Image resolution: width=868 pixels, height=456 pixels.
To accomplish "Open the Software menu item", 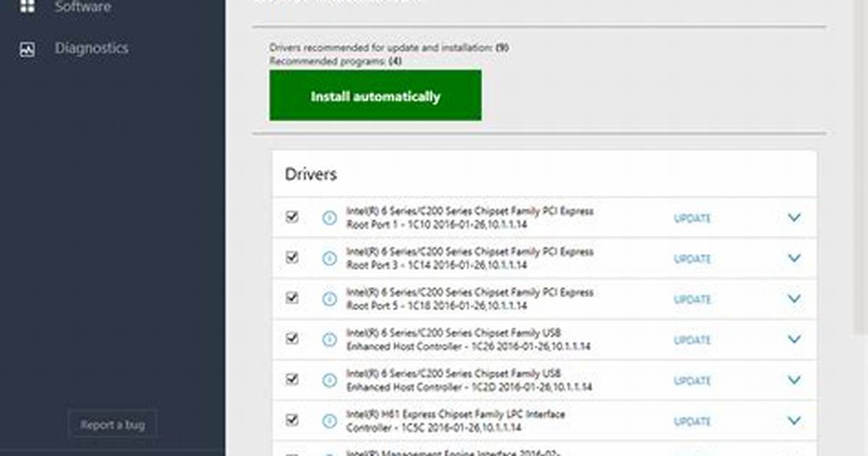I will pyautogui.click(x=83, y=7).
